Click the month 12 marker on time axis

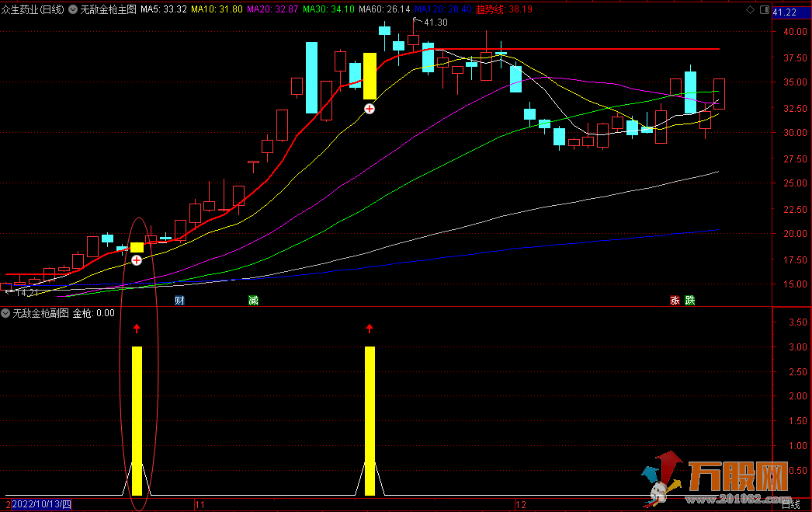(x=521, y=505)
